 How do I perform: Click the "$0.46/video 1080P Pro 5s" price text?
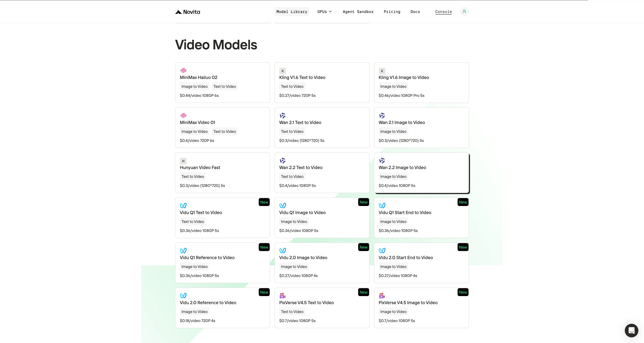[x=401, y=96]
